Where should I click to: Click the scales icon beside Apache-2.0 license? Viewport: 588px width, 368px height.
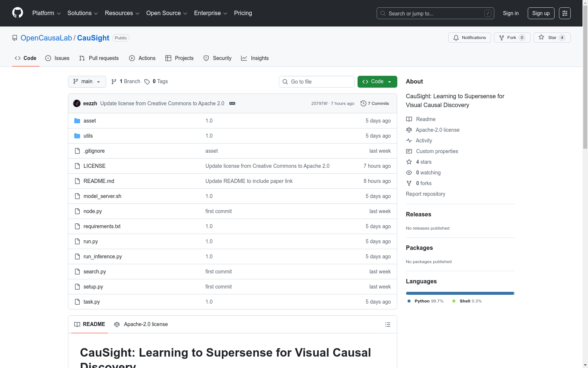pyautogui.click(x=409, y=130)
